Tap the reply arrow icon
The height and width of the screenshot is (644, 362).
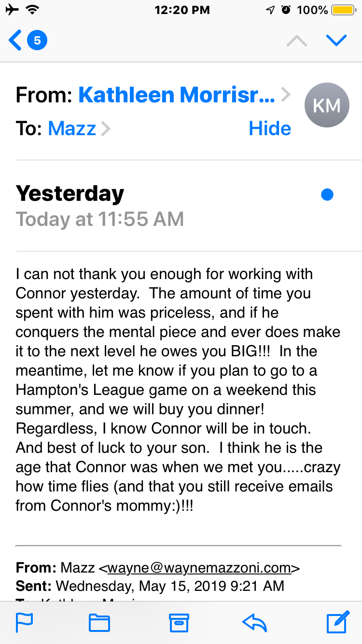pyautogui.click(x=254, y=623)
